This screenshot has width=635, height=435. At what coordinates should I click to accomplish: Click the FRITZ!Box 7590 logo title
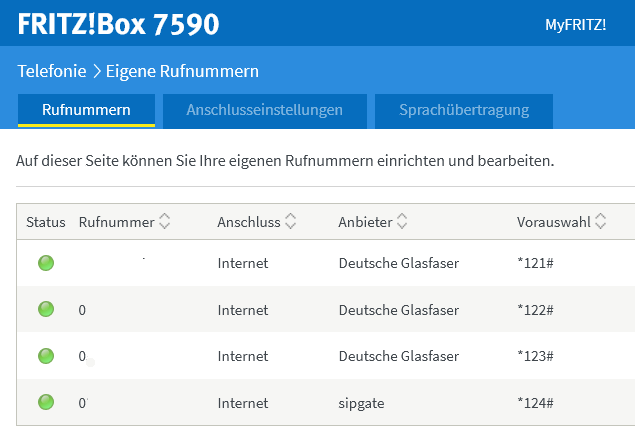coord(118,24)
